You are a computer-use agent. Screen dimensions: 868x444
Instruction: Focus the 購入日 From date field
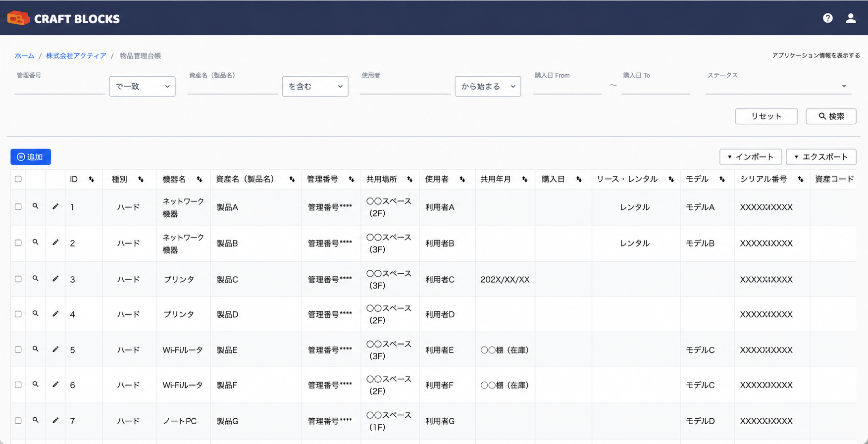point(567,87)
